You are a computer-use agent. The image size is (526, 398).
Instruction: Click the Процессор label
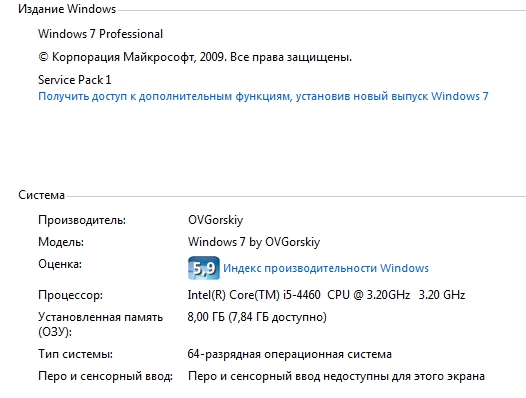click(70, 295)
